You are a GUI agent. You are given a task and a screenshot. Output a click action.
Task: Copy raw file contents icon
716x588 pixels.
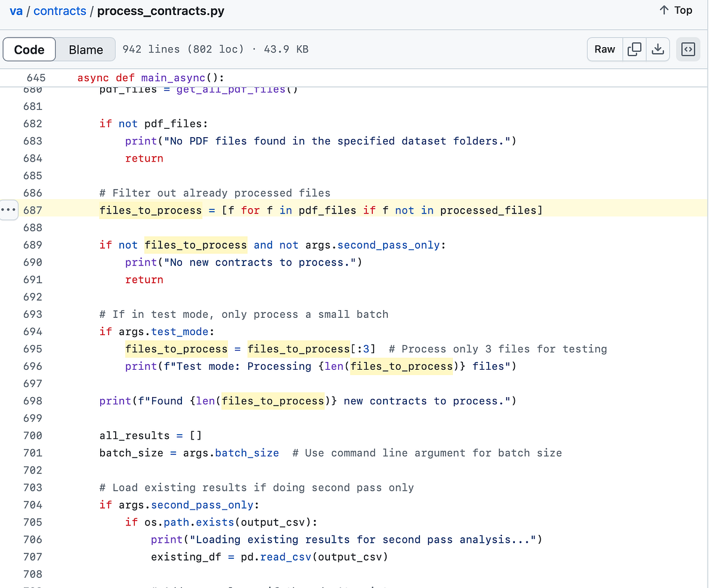[x=635, y=49]
